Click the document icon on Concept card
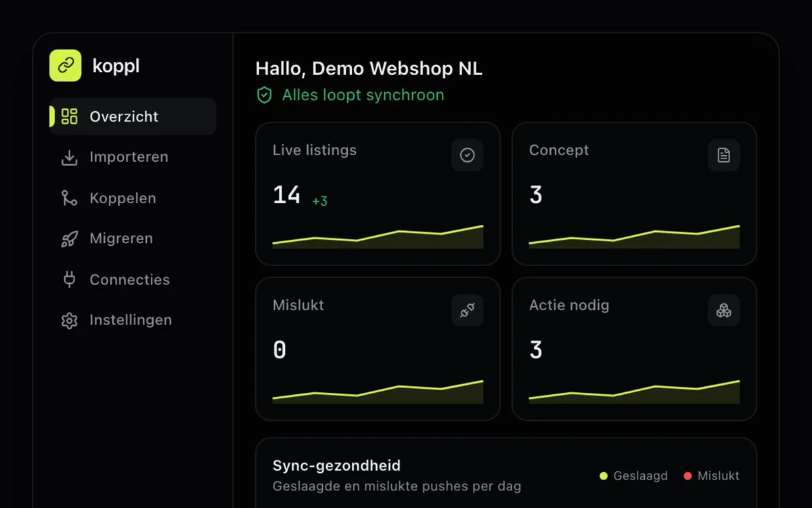 pos(724,155)
